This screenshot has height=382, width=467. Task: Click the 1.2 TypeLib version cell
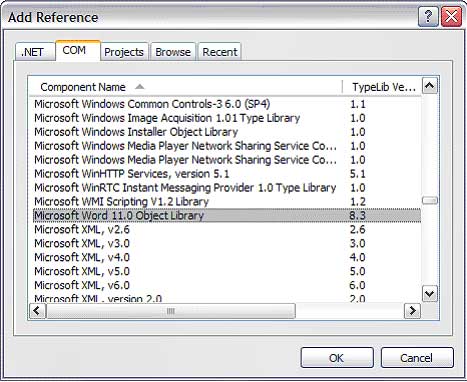[x=357, y=202]
